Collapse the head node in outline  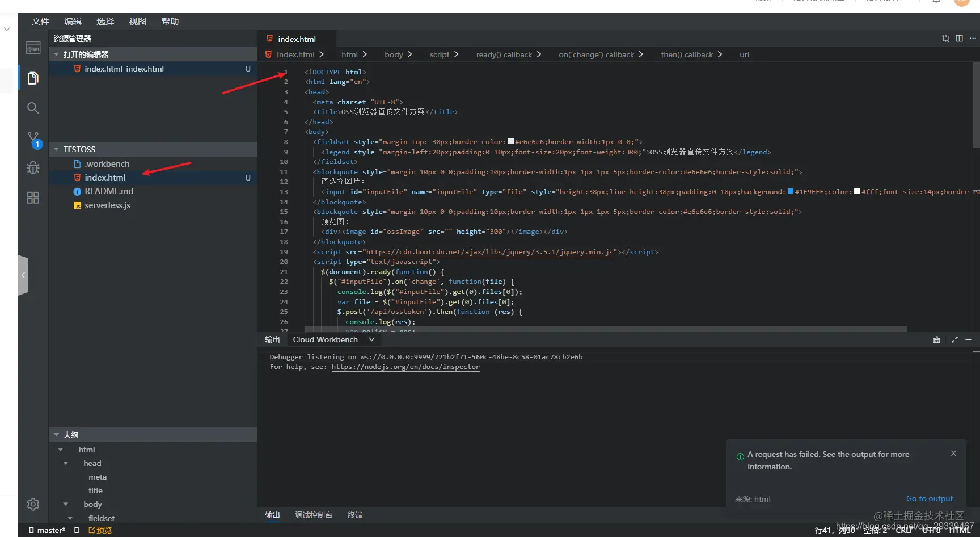pos(66,463)
